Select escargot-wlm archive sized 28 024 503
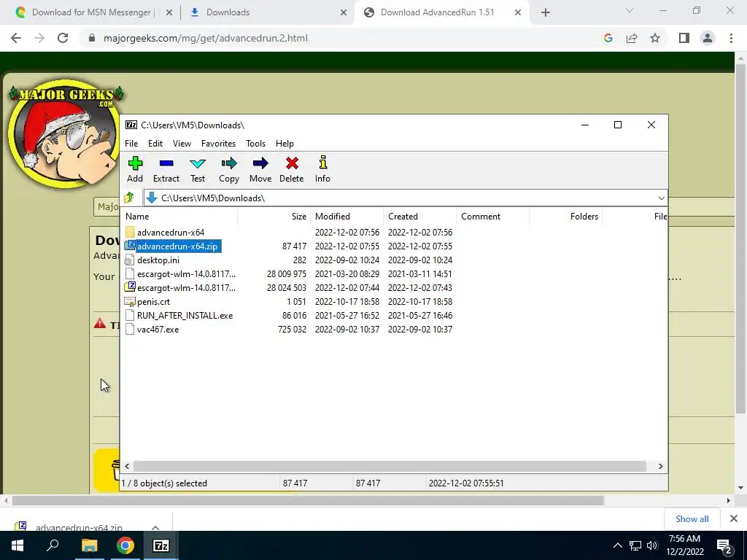Viewport: 747px width, 560px height. [289, 287]
